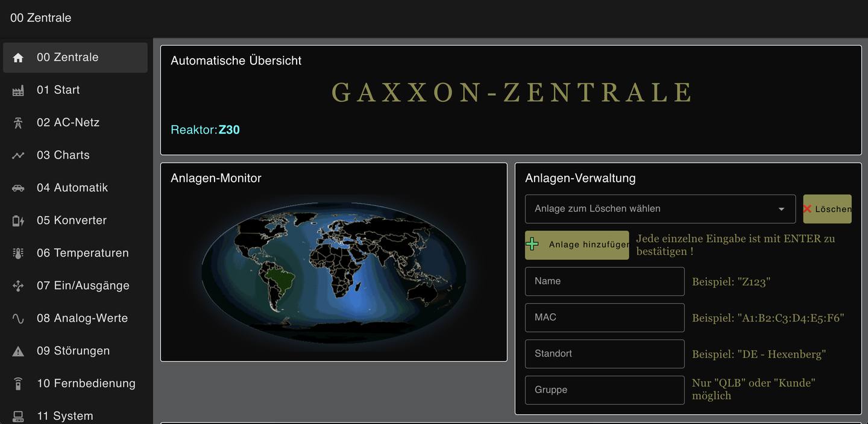The width and height of the screenshot is (868, 424).
Task: Open the Anlage zum Löschen wählen dropdown
Action: pos(660,209)
